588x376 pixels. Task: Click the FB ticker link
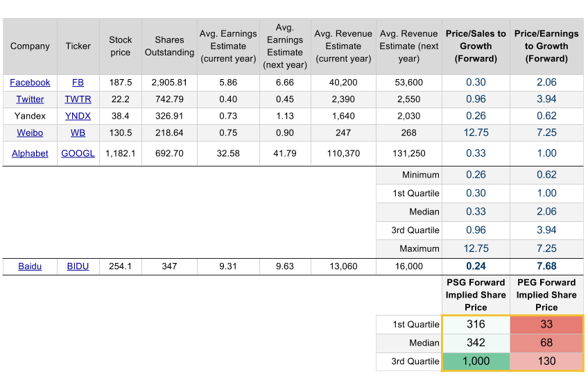point(78,83)
